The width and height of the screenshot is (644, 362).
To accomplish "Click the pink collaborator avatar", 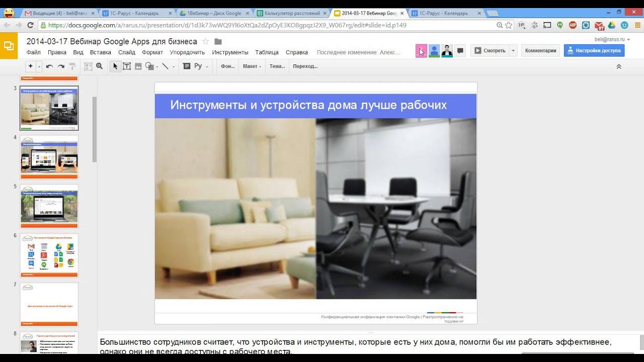I will tap(421, 51).
